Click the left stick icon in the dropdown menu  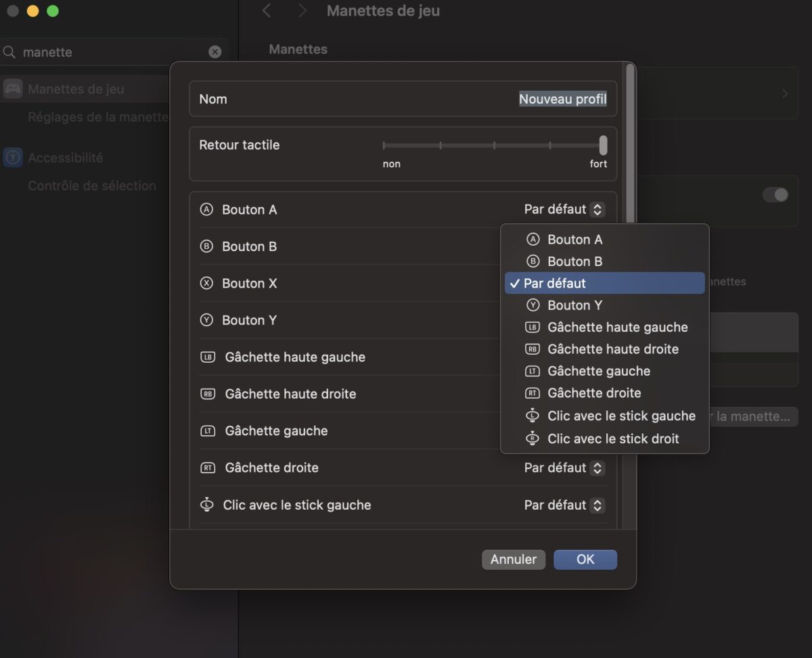click(x=533, y=416)
